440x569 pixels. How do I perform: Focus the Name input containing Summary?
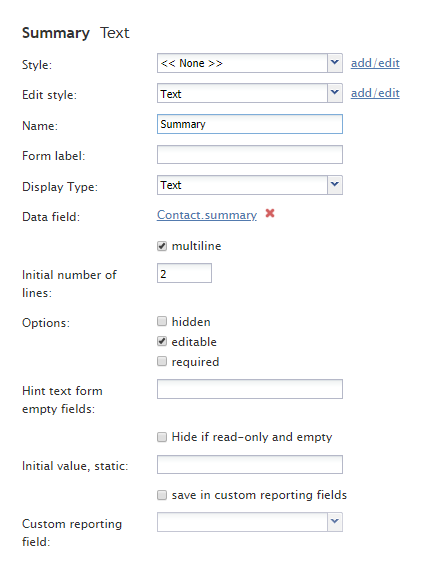[250, 124]
